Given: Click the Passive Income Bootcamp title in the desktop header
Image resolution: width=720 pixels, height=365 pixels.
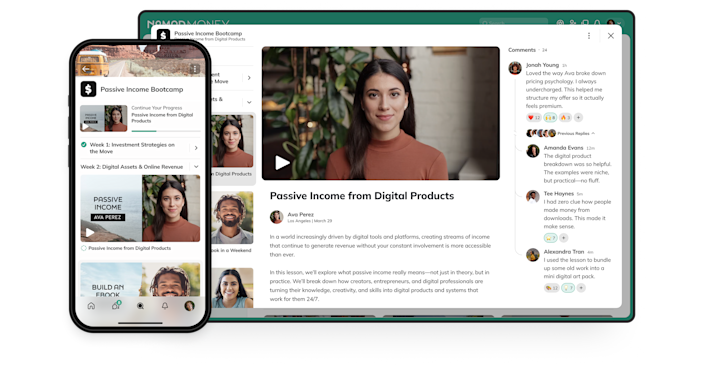Looking at the screenshot, I should pos(208,34).
